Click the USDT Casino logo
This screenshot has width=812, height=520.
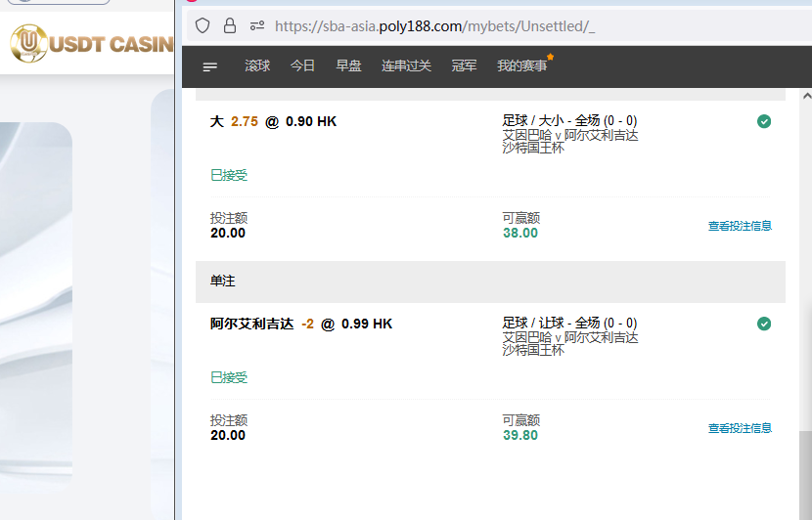coord(88,44)
